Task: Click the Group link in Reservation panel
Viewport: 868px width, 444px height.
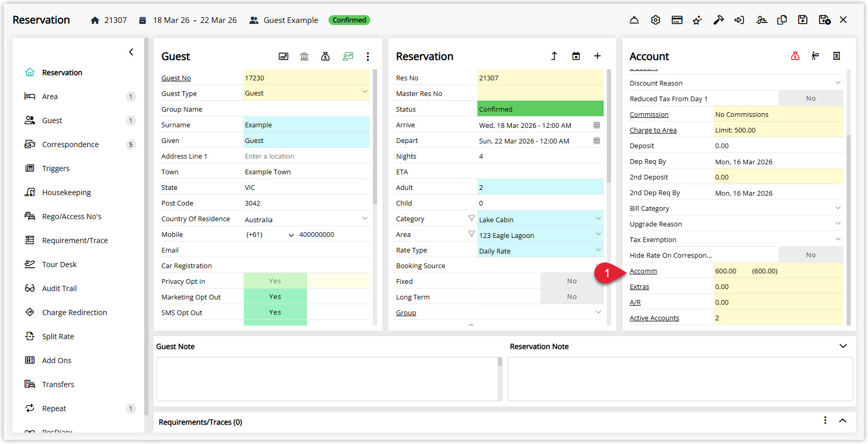Action: (406, 313)
